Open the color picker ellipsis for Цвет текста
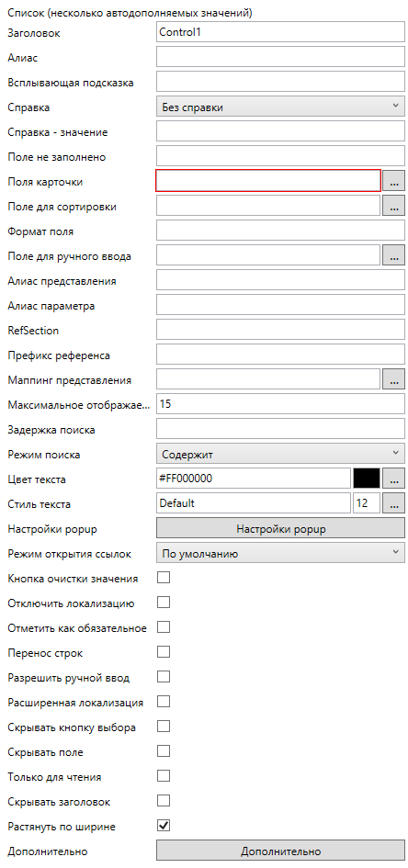This screenshot has height=868, width=408. [x=393, y=479]
